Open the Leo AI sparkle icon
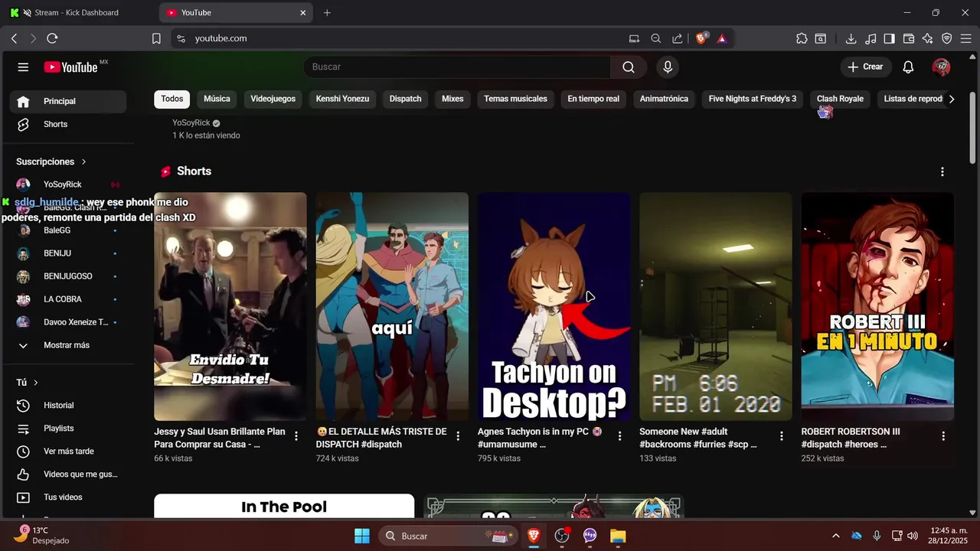The height and width of the screenshot is (551, 980). (x=927, y=38)
